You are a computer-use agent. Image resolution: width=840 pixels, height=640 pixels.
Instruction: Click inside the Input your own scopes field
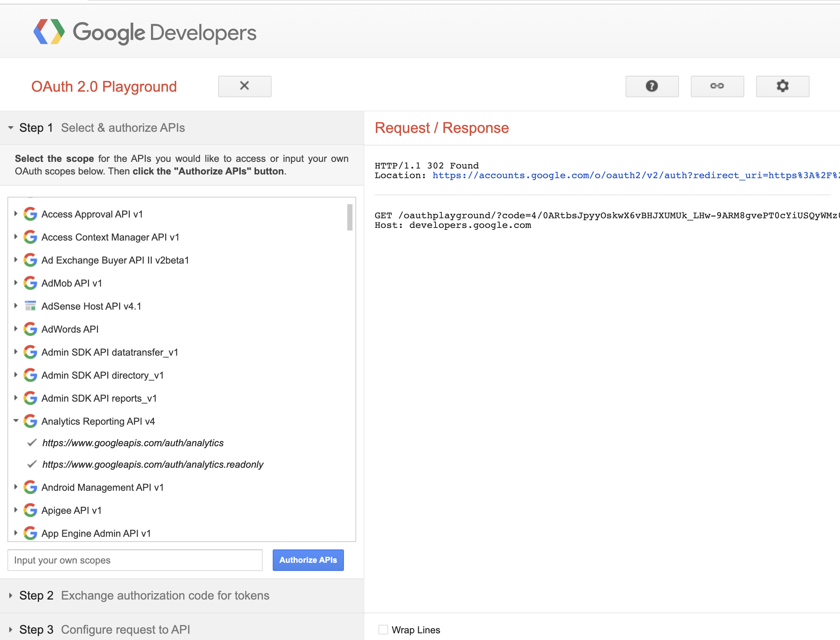pyautogui.click(x=135, y=560)
